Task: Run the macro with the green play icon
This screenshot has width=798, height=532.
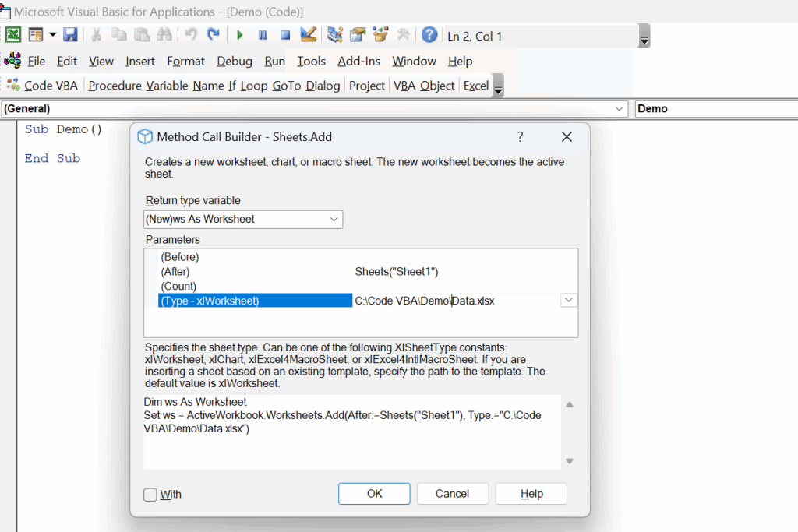Action: [x=239, y=34]
